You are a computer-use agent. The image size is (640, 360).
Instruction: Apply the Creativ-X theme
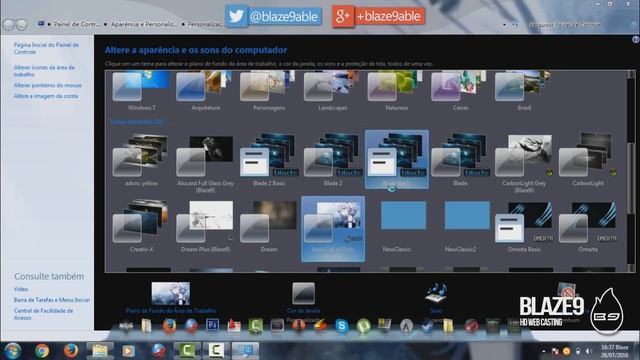[142, 226]
